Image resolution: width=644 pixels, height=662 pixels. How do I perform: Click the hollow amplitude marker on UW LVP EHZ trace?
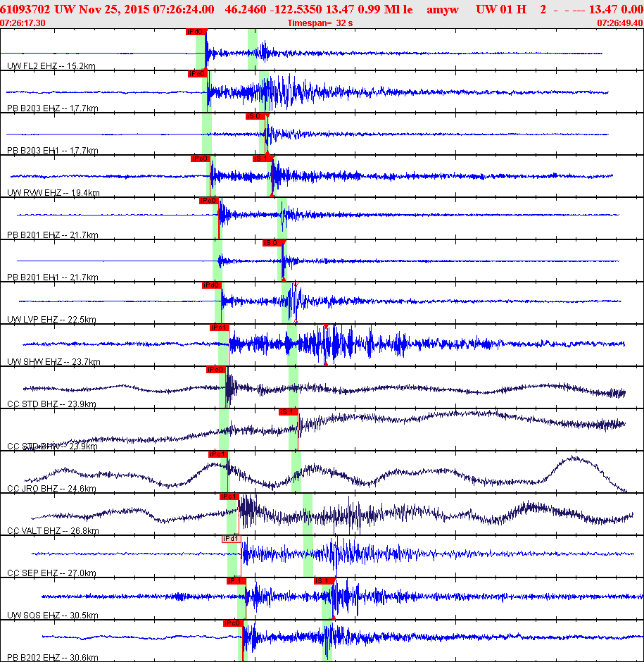[x=296, y=303]
